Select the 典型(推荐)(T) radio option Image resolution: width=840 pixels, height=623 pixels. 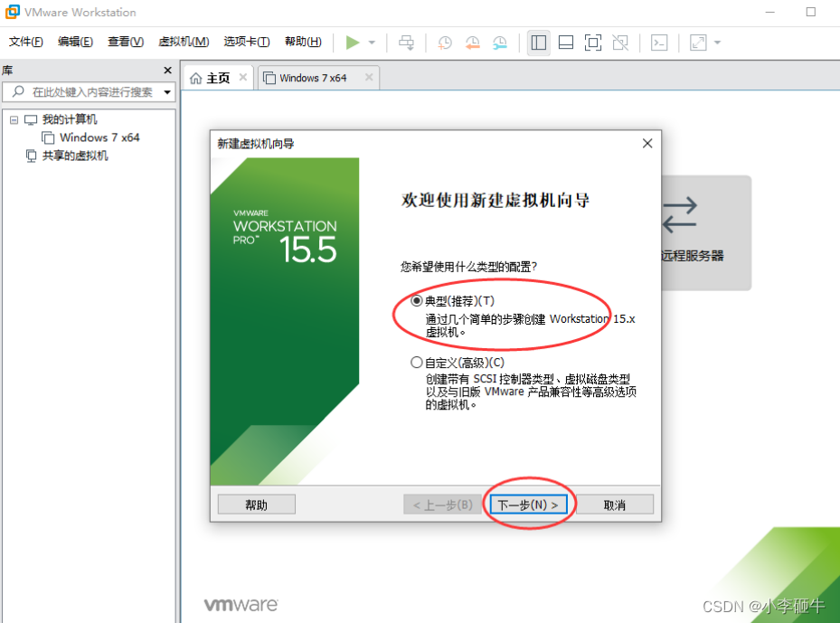click(x=416, y=301)
